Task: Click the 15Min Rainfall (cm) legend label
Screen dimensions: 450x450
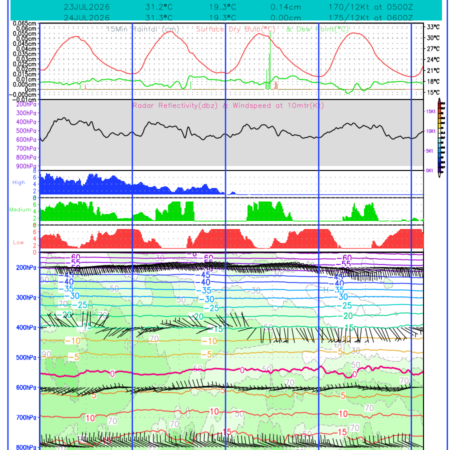Action: pyautogui.click(x=143, y=29)
